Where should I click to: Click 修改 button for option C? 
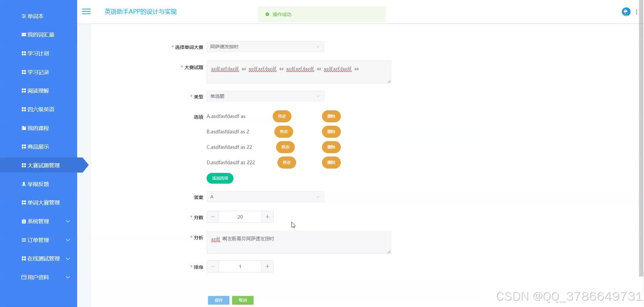click(285, 147)
